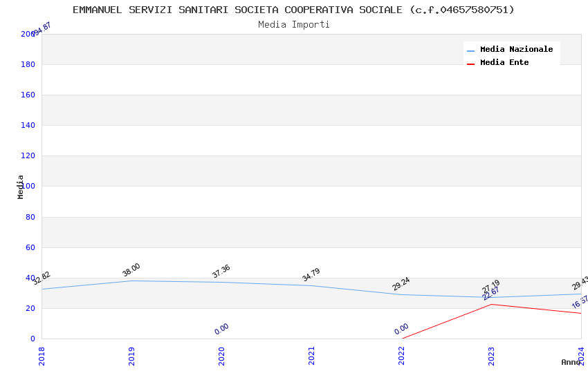Click the 120 y-axis tick label
This screenshot has height=380, width=588.
pos(28,155)
